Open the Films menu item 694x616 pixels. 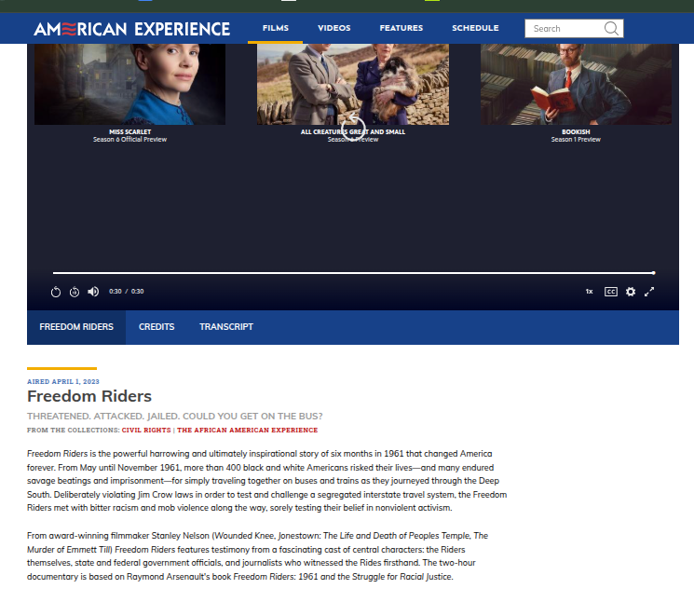pos(276,28)
